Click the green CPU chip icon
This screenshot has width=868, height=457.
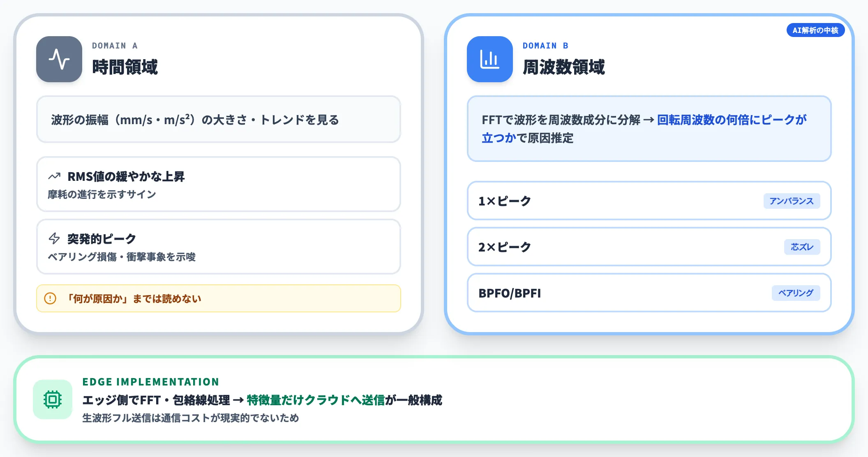(x=53, y=399)
